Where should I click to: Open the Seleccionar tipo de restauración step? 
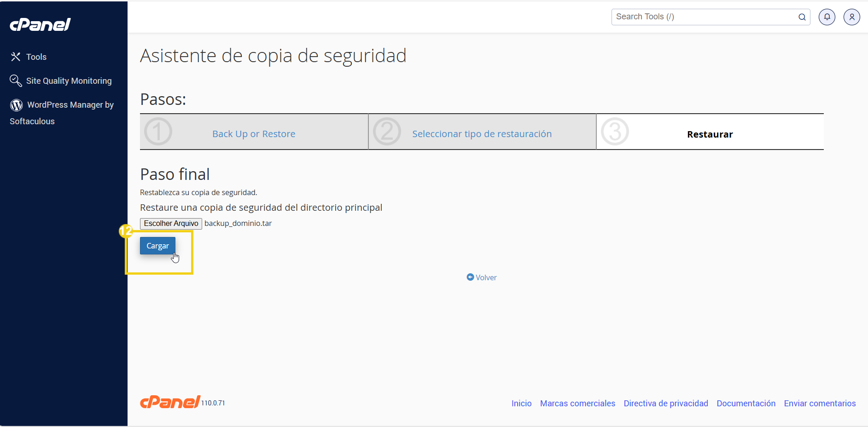coord(482,133)
